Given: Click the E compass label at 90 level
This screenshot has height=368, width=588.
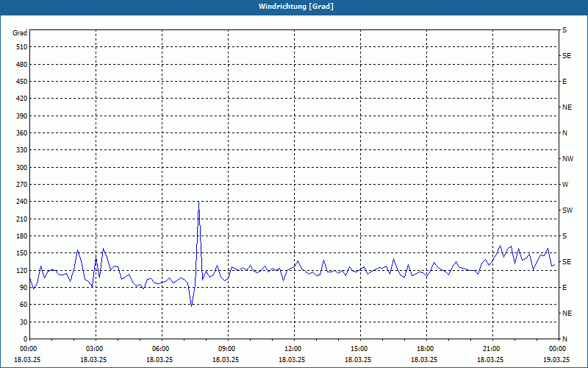Looking at the screenshot, I should tap(564, 288).
